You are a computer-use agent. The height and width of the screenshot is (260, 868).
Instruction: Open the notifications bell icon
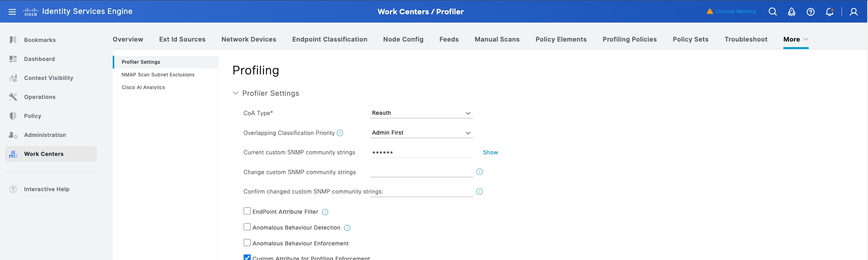(829, 12)
